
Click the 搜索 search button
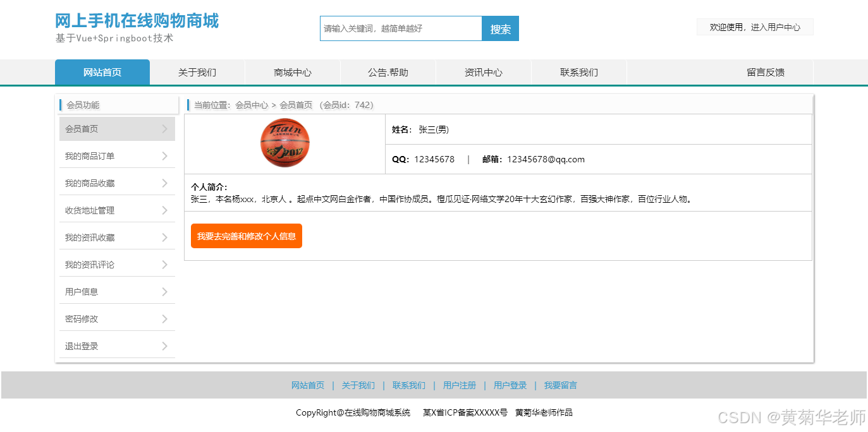click(500, 28)
